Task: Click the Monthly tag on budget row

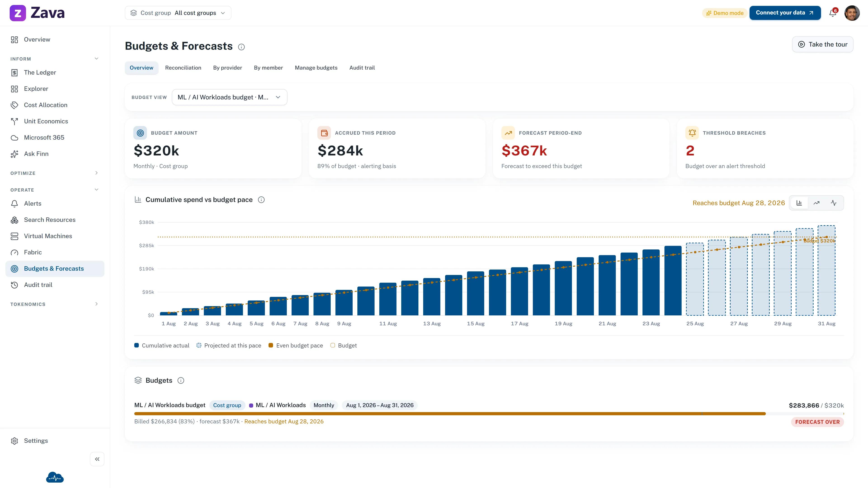Action: pyautogui.click(x=324, y=405)
